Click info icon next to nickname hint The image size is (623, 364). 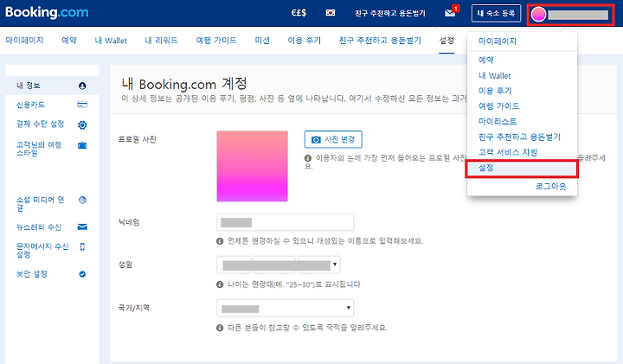pos(220,241)
